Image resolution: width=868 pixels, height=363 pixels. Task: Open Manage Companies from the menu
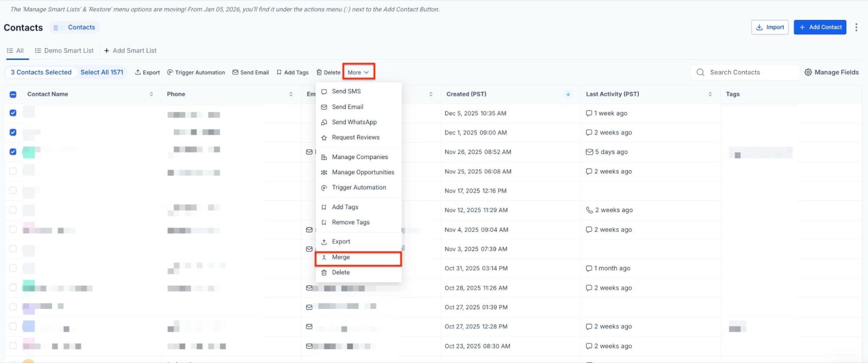358,157
